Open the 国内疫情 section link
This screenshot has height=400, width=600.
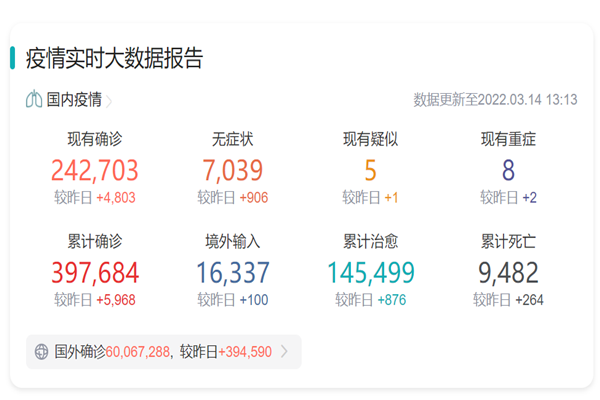click(74, 100)
